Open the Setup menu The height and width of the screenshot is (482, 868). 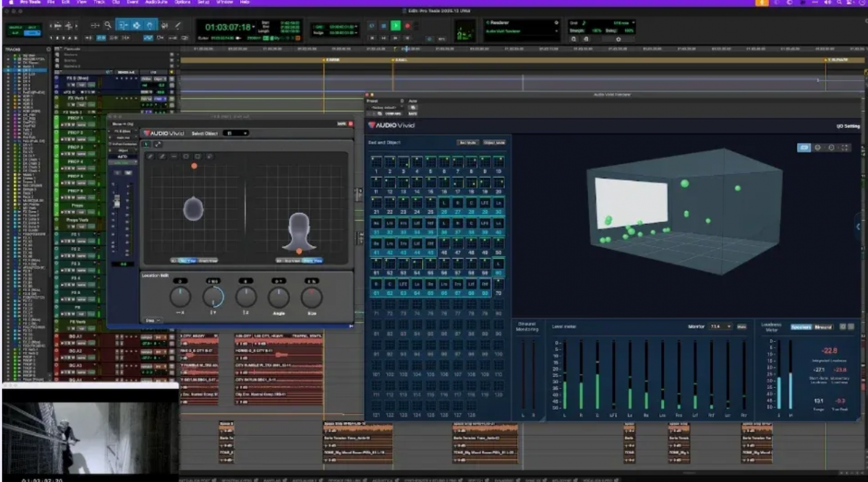pyautogui.click(x=205, y=3)
